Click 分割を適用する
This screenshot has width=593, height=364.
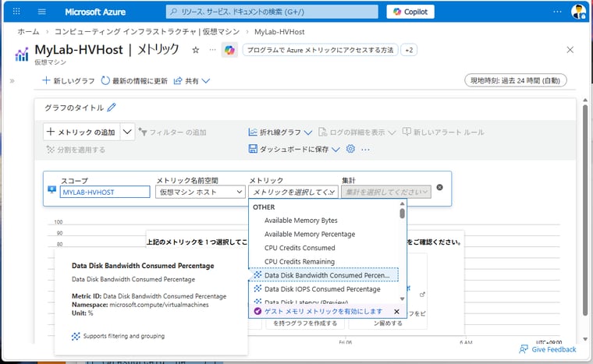pos(76,150)
